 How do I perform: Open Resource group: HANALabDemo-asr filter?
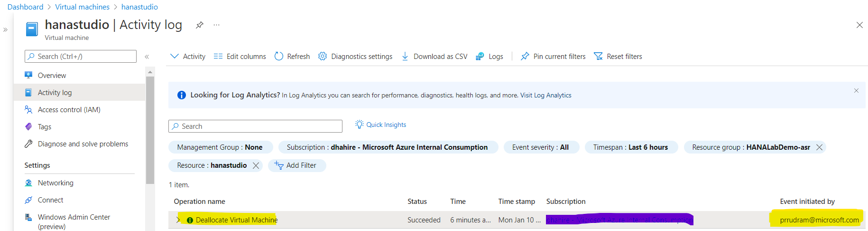click(x=751, y=147)
